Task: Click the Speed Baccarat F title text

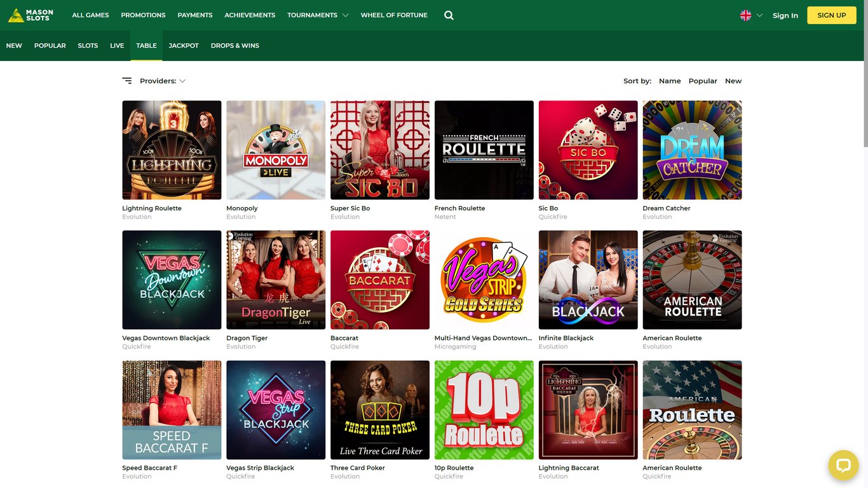Action: [150, 468]
